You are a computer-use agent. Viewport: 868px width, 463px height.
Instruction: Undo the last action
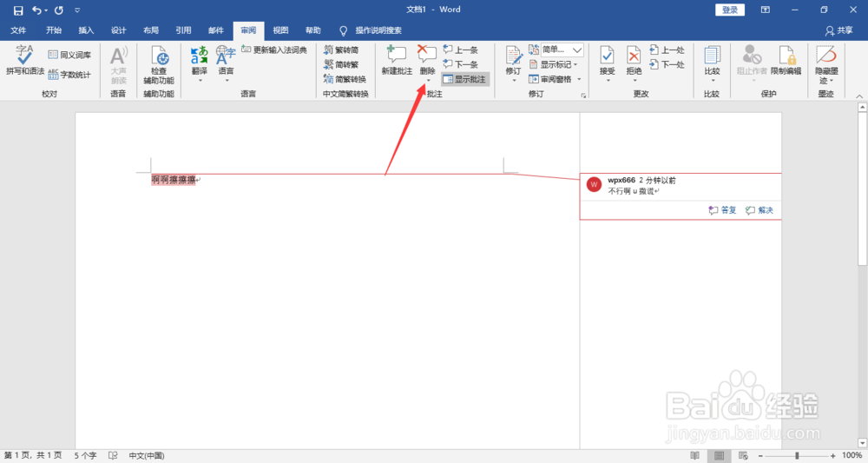tap(36, 10)
